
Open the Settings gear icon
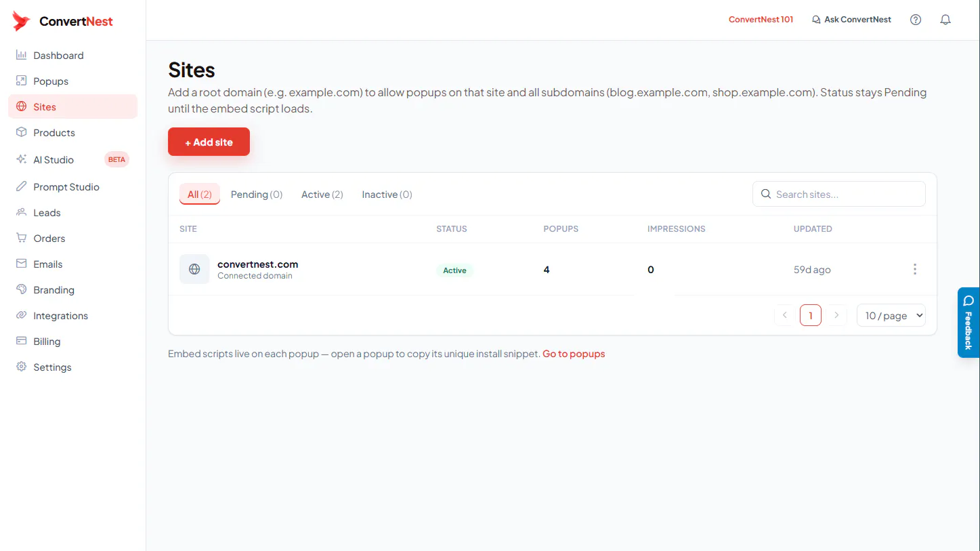click(22, 367)
